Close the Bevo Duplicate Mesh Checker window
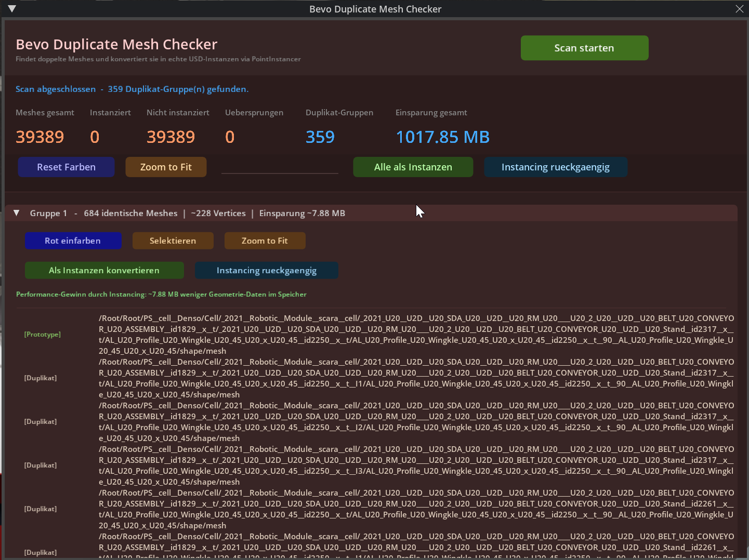 (739, 9)
